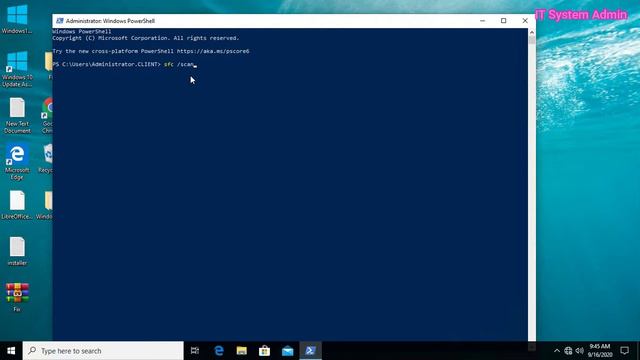The height and width of the screenshot is (360, 640).
Task: Select the LibreOffice desktop file icon
Action: [x=17, y=205]
